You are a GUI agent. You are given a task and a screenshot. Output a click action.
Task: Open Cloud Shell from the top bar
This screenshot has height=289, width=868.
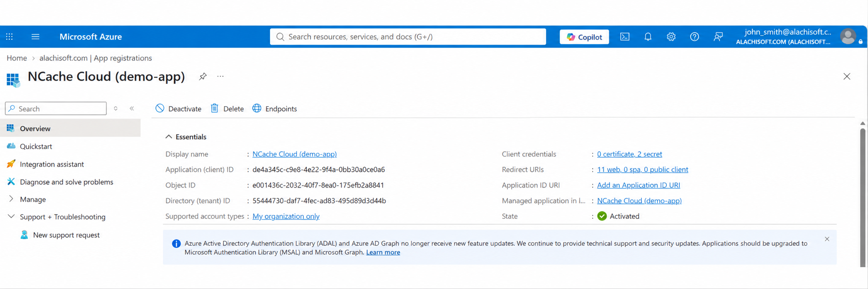[x=625, y=37]
